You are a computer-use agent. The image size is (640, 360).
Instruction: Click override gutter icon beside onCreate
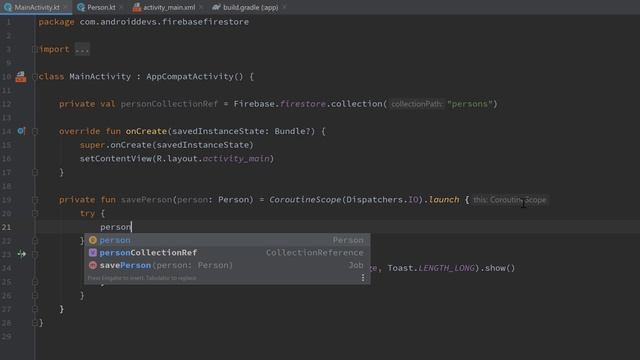point(21,131)
